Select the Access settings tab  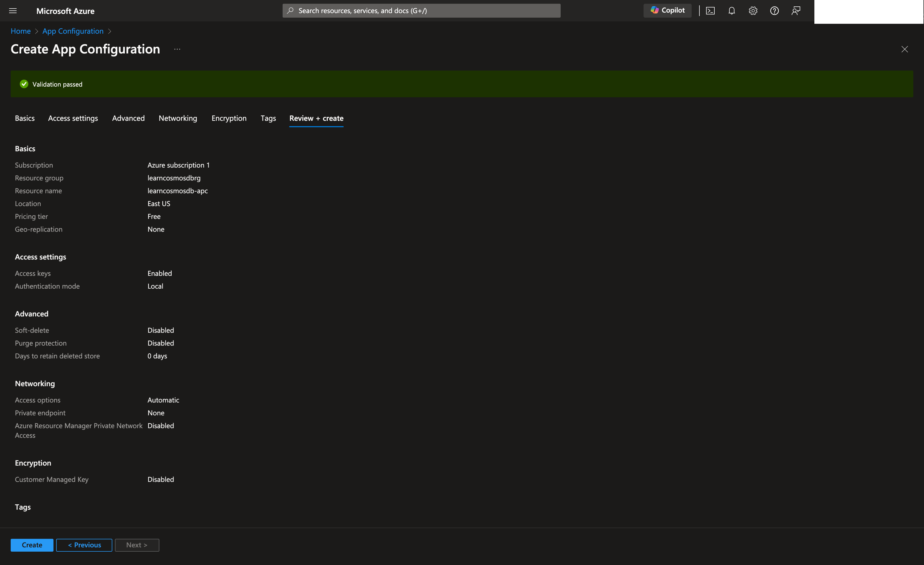point(73,118)
